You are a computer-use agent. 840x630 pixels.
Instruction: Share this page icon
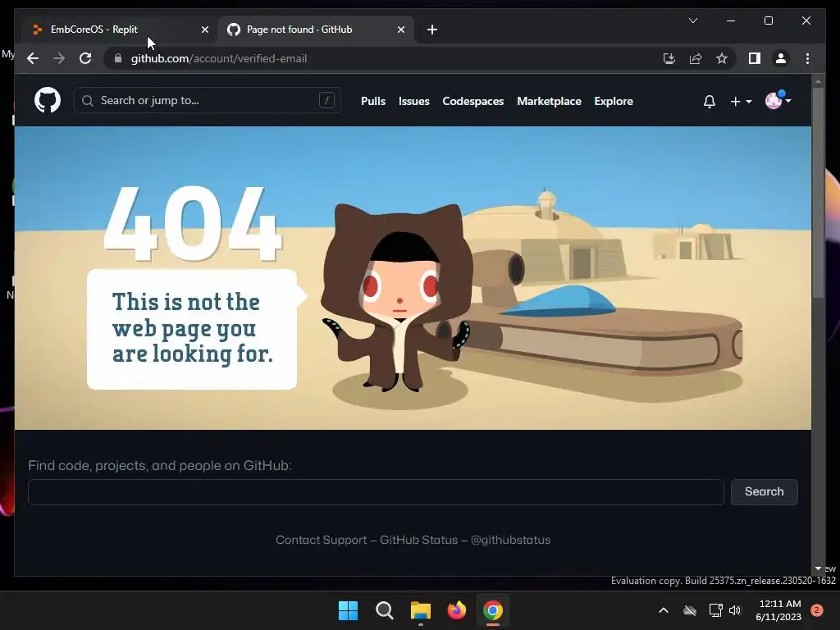coord(696,58)
